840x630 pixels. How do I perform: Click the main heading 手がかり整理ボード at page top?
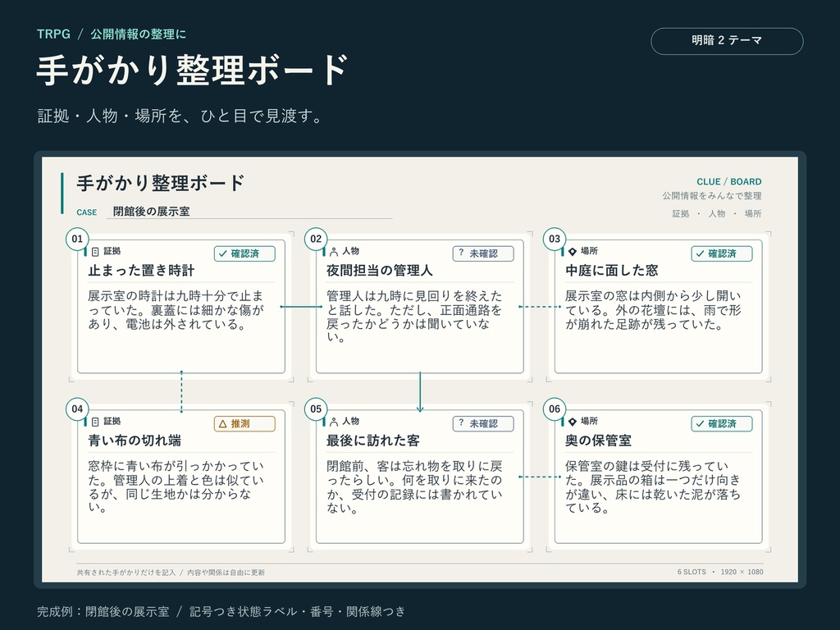coord(193,71)
